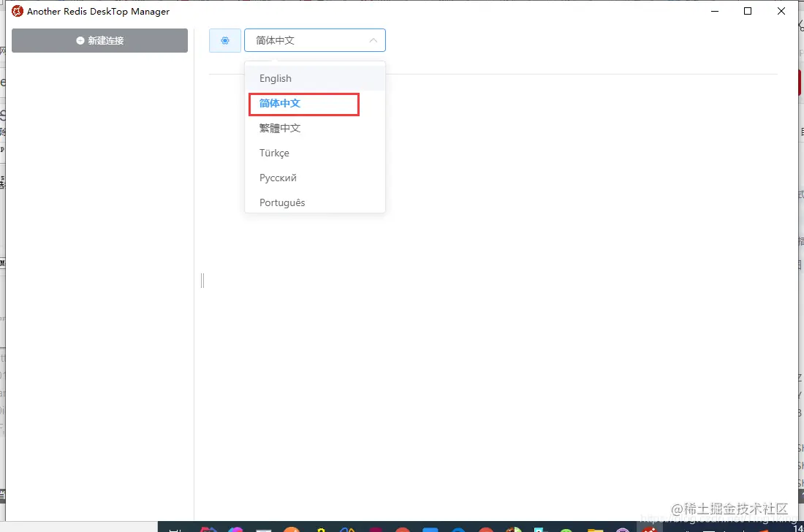Select English from the language list
This screenshot has width=804, height=532.
pyautogui.click(x=315, y=78)
